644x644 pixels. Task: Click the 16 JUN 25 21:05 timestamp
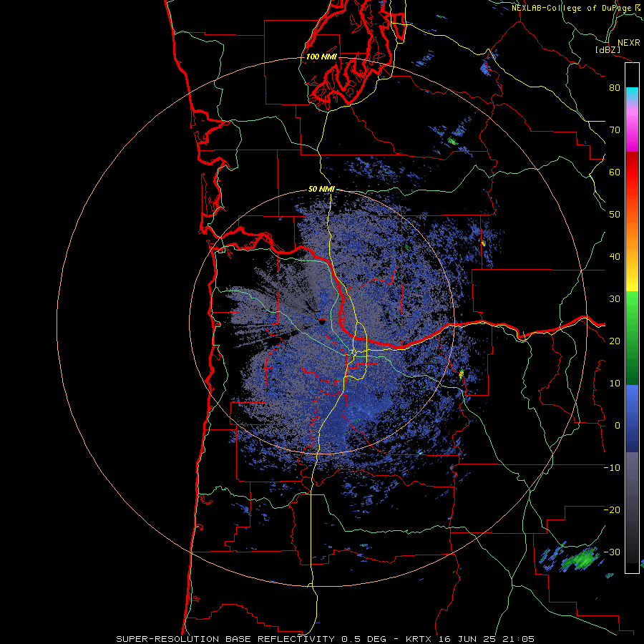pyautogui.click(x=487, y=639)
